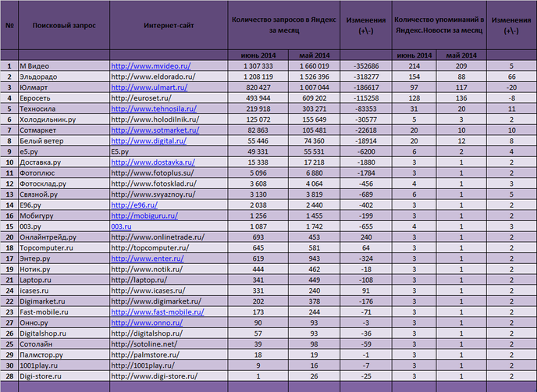537x392 pixels.
Task: Click the 003.ru link
Action: click(x=121, y=226)
